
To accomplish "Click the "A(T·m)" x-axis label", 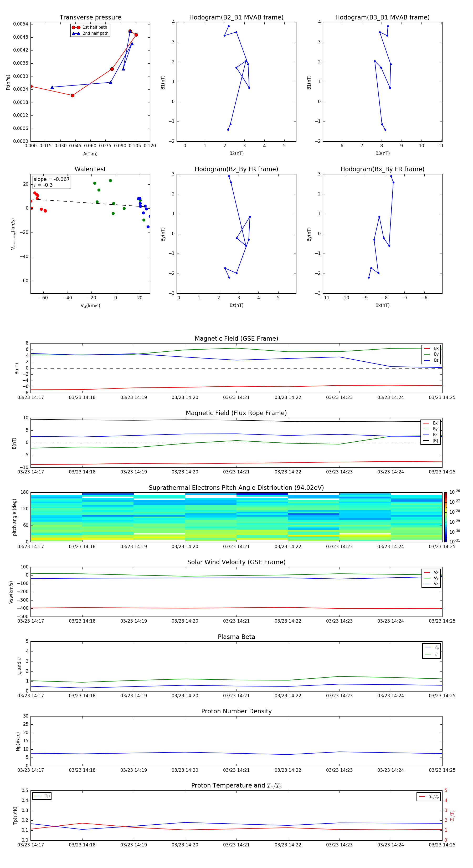I will pos(90,154).
